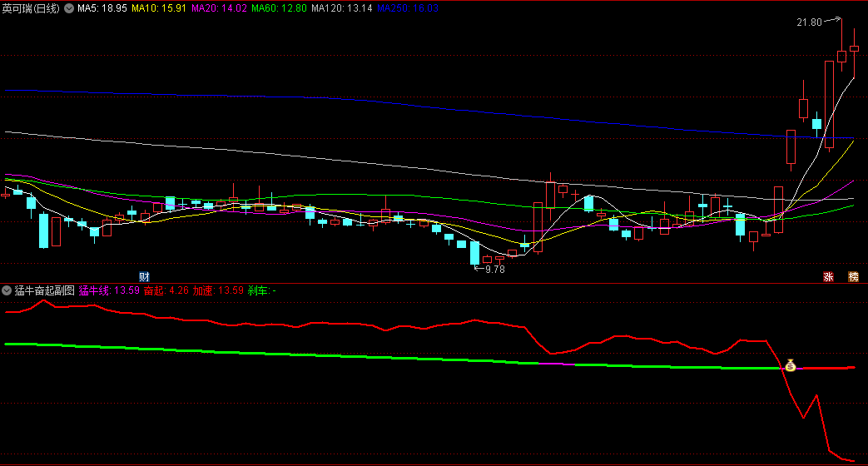
Task: Click the 奋起: 4.26 value
Action: tap(166, 290)
